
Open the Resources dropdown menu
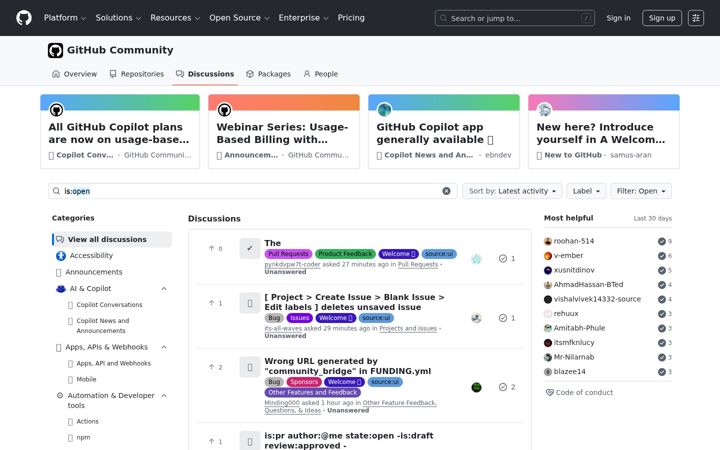(175, 18)
